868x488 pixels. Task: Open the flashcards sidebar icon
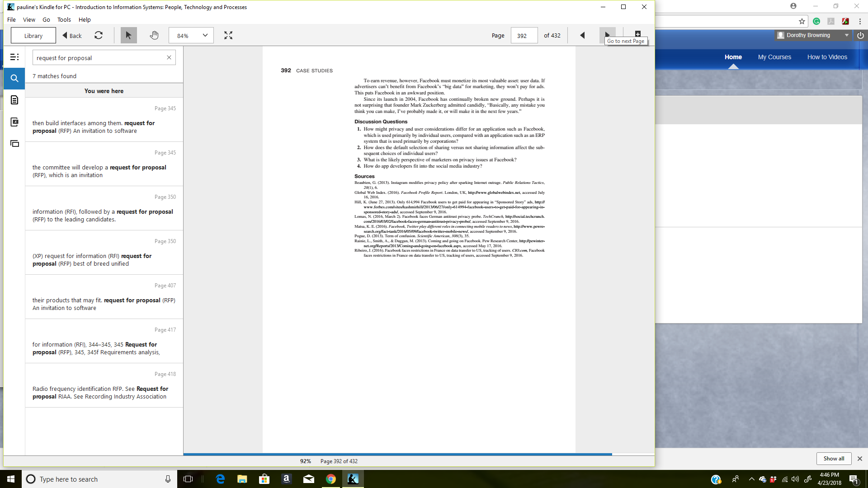[x=14, y=144]
